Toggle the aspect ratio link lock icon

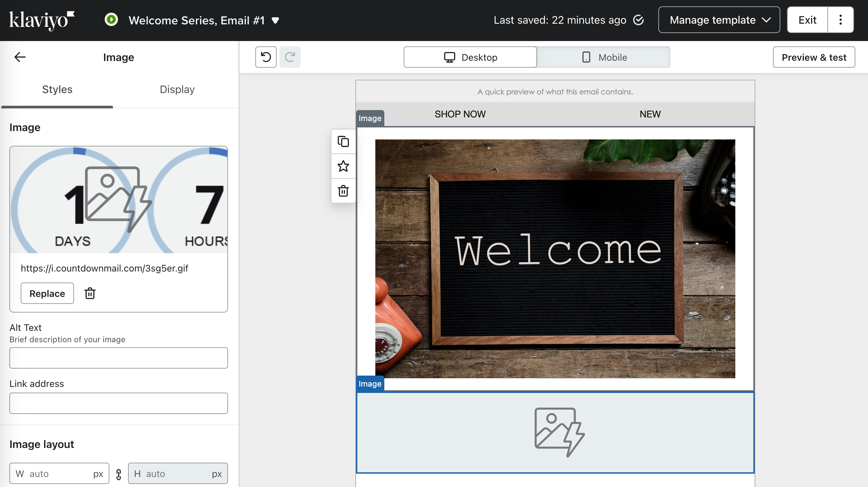click(x=119, y=474)
